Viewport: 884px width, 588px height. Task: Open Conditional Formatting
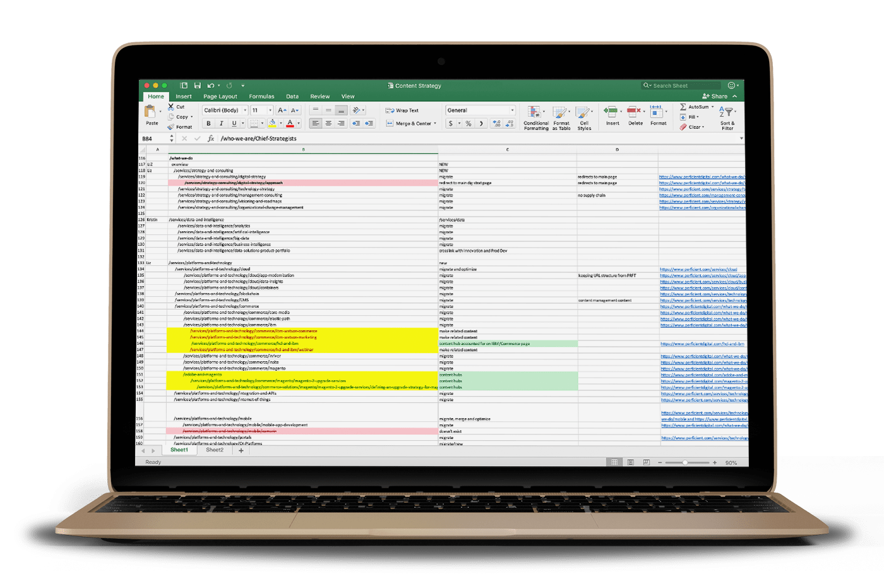535,114
